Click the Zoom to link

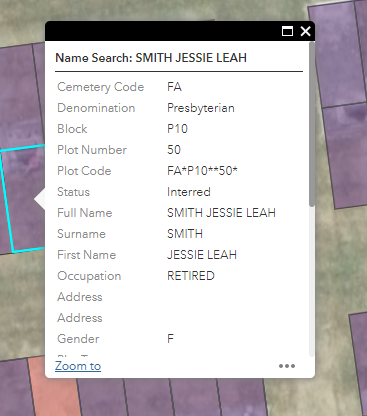pos(78,366)
